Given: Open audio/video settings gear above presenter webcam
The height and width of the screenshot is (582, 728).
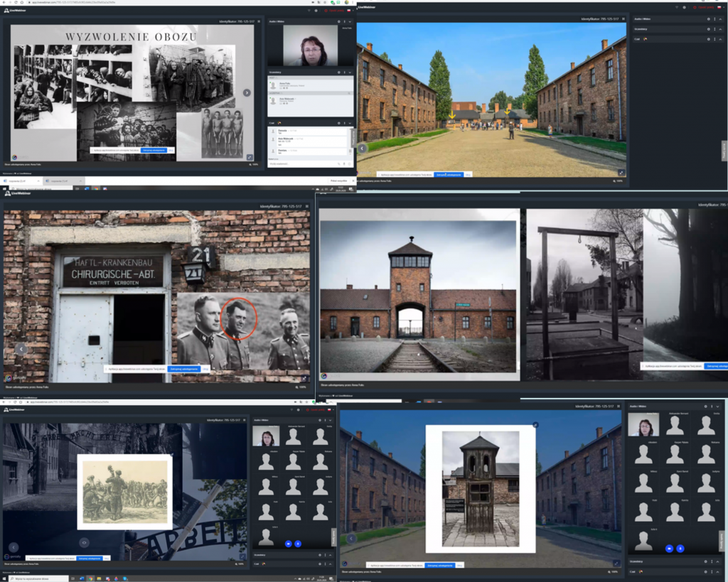Looking at the screenshot, I should [x=338, y=21].
